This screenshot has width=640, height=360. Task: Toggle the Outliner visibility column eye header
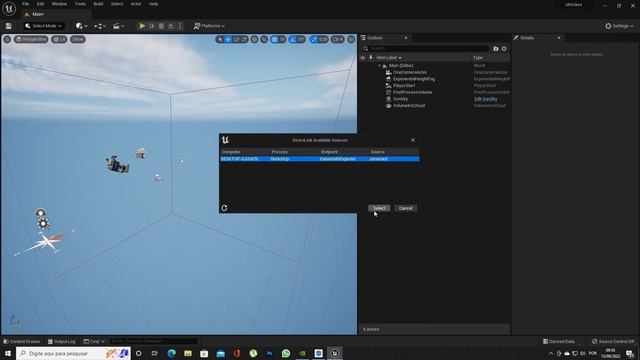click(x=363, y=58)
